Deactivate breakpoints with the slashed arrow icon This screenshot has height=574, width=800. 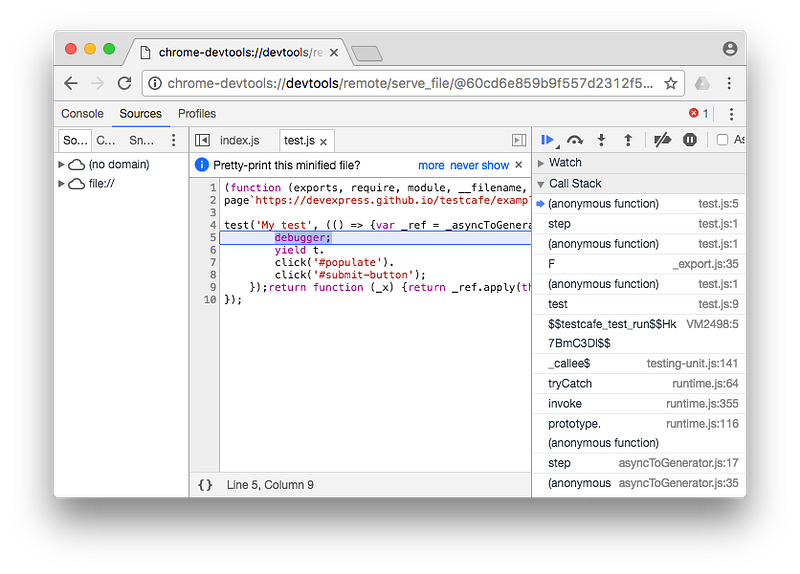pos(662,140)
